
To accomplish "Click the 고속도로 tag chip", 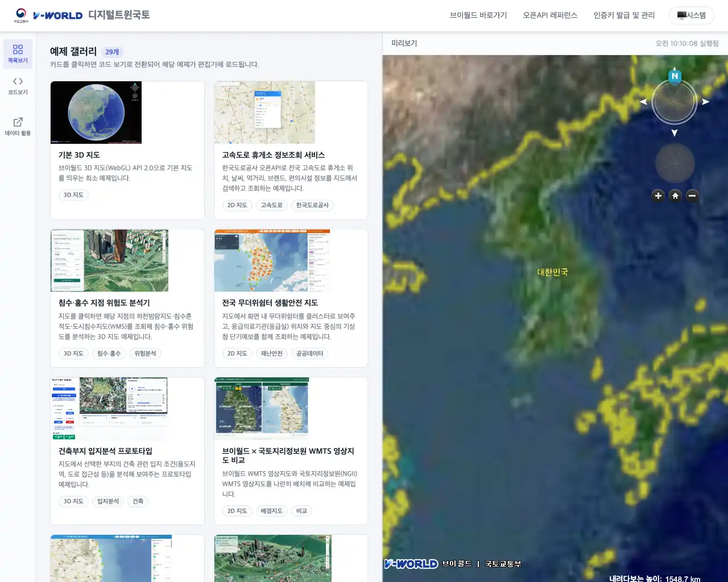I will tap(271, 205).
